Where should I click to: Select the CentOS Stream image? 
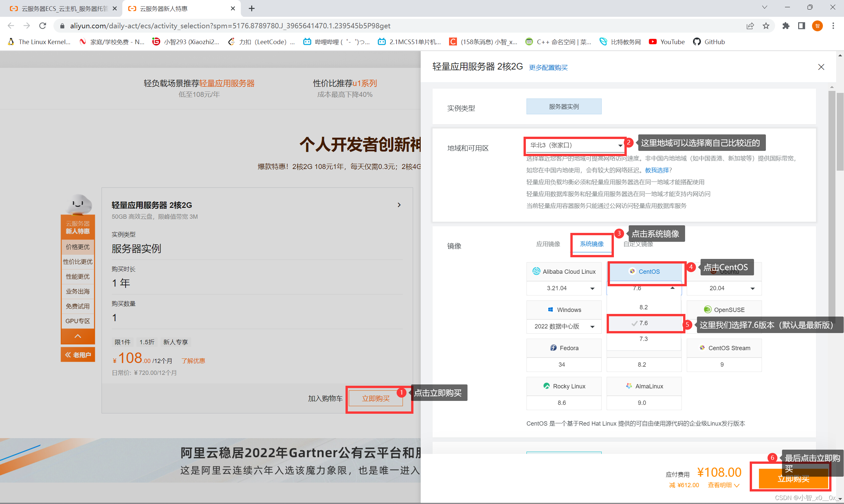click(x=724, y=348)
